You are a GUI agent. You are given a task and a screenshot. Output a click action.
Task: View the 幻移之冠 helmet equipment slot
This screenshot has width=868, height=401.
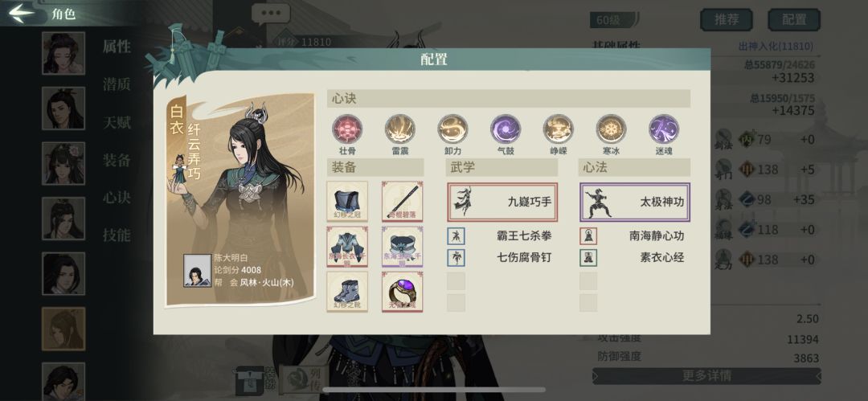coord(347,202)
